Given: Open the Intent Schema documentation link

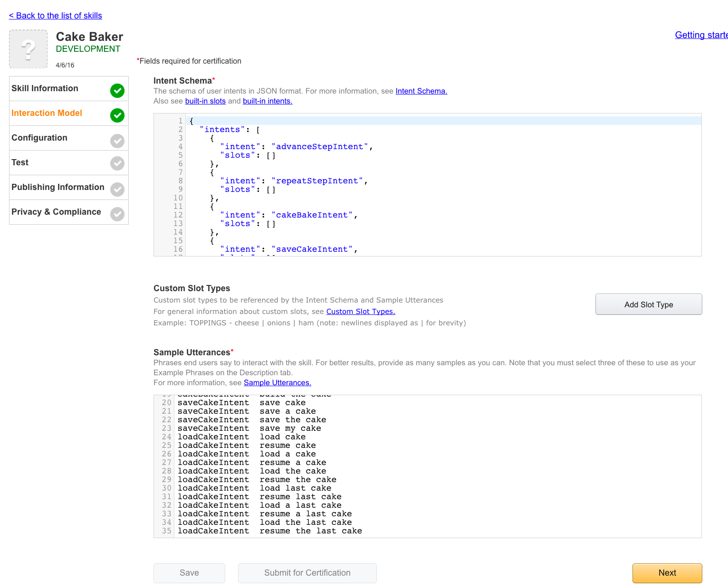Looking at the screenshot, I should [x=421, y=91].
